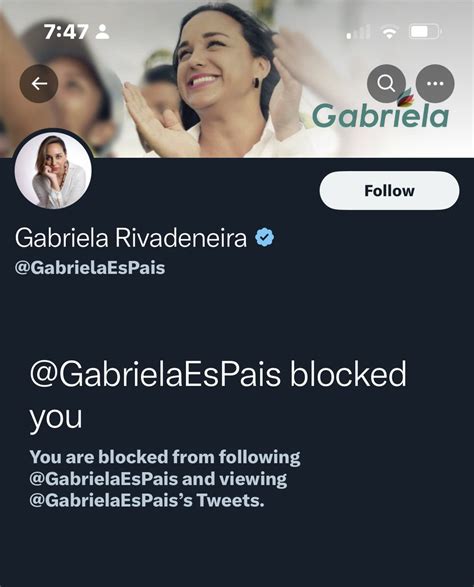
Task: Click the Gabriela Rivadeneira display name
Action: [x=131, y=238]
